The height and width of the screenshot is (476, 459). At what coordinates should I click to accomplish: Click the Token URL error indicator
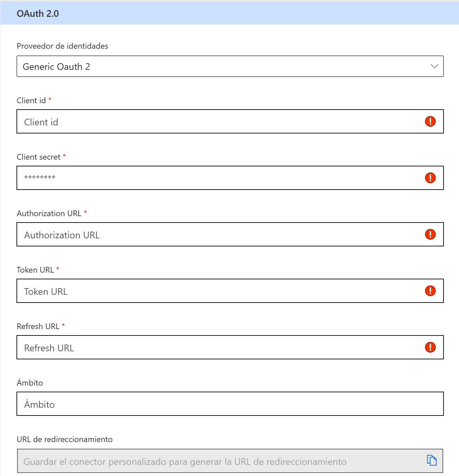click(x=430, y=291)
